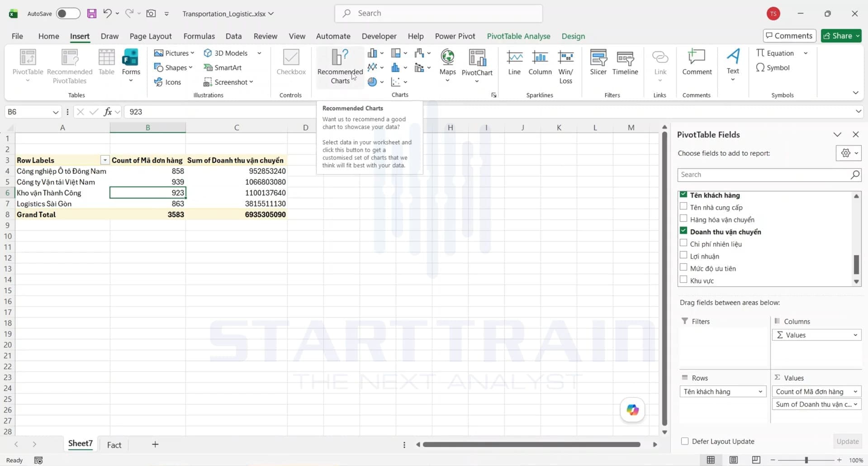
Task: Click the PivotChart icon
Action: [477, 66]
